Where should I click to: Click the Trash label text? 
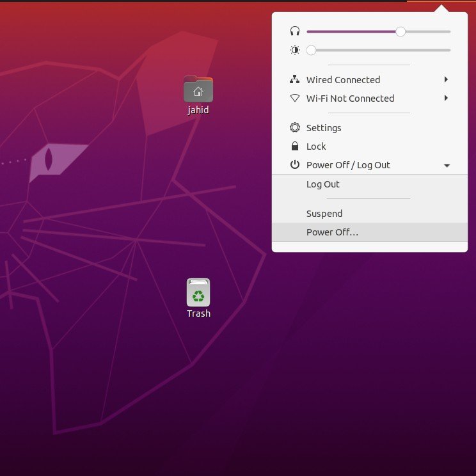198,313
